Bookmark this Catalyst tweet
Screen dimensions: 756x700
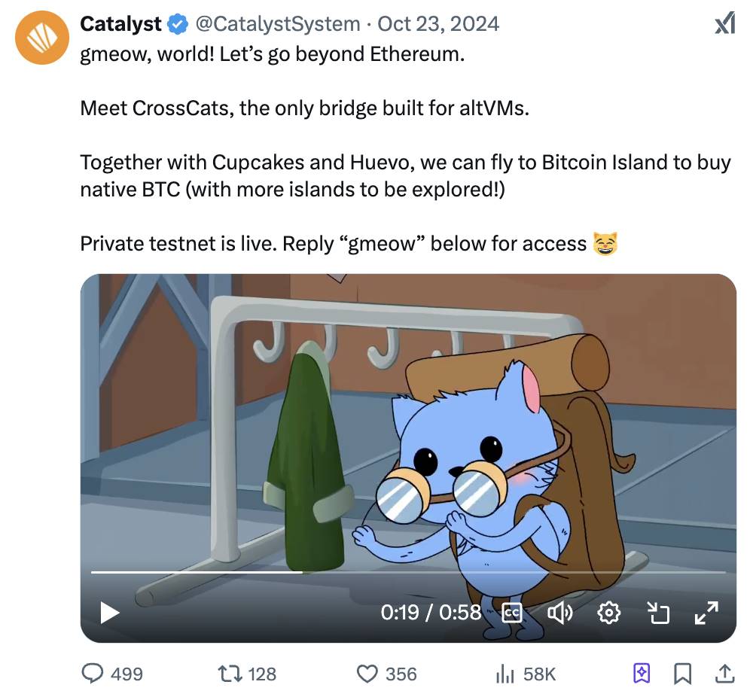[x=683, y=674]
